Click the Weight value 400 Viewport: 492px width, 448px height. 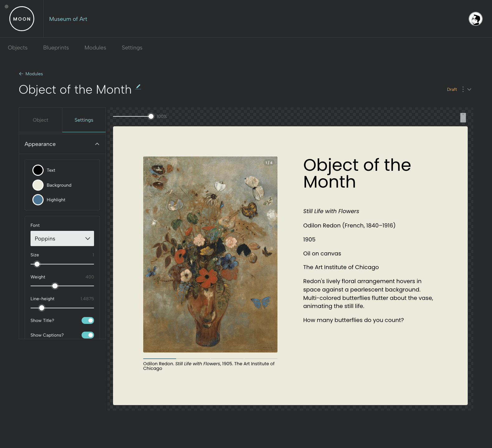tap(90, 277)
